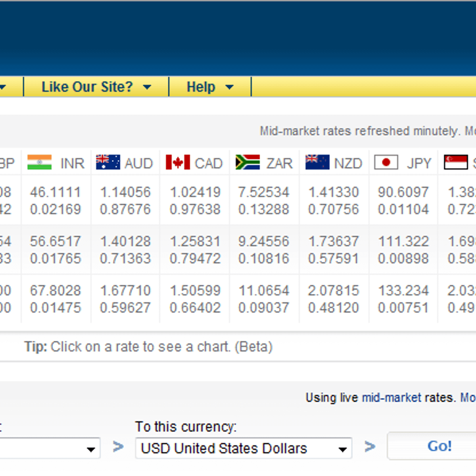Click the 9.24556 ZAR rate

tap(263, 241)
